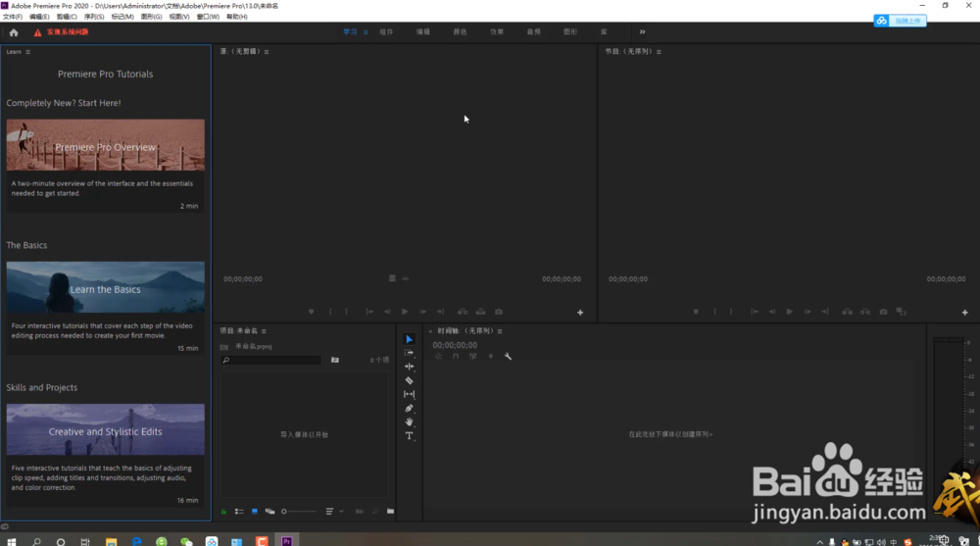This screenshot has height=546, width=980.
Task: Switch to 颜色 workspace tab
Action: click(x=460, y=32)
